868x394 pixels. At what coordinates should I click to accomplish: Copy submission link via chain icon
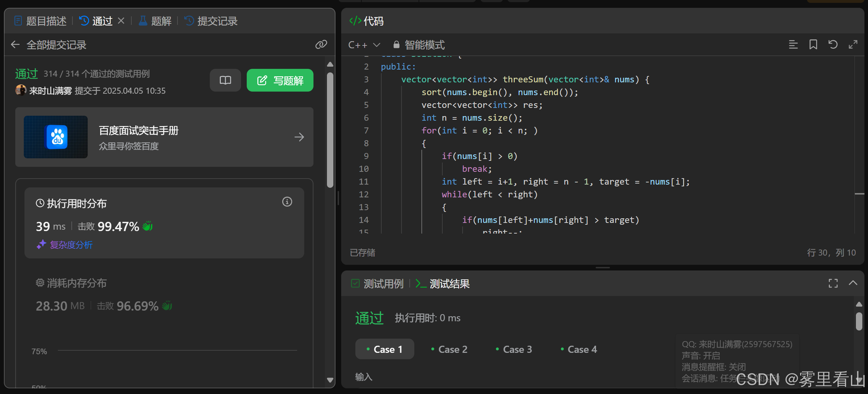321,45
